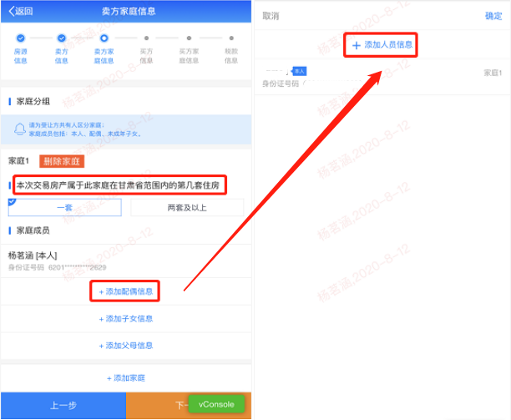
Task: Add parents via 添加父母信息
Action: click(x=126, y=346)
